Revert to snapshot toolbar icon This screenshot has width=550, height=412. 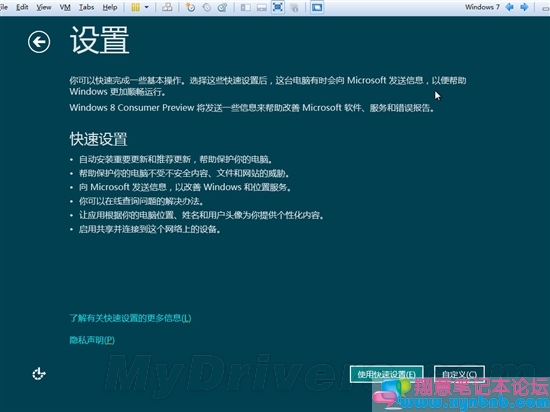207,7
